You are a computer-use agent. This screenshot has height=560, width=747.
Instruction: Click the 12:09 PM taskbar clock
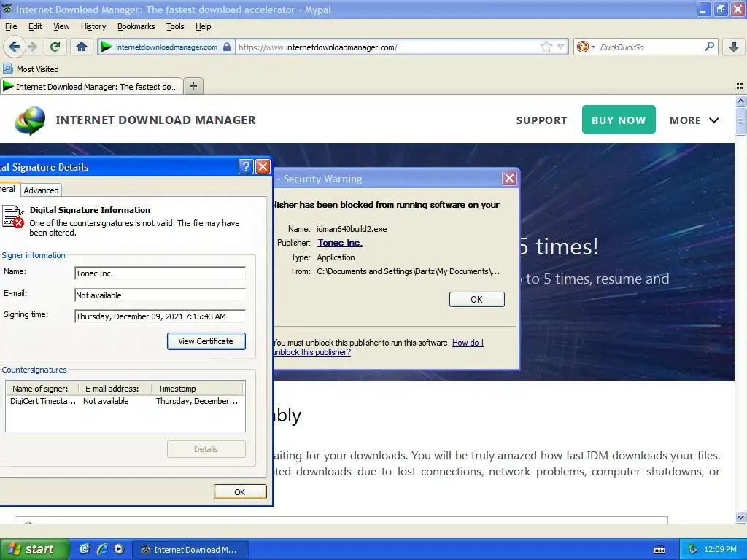click(x=720, y=549)
